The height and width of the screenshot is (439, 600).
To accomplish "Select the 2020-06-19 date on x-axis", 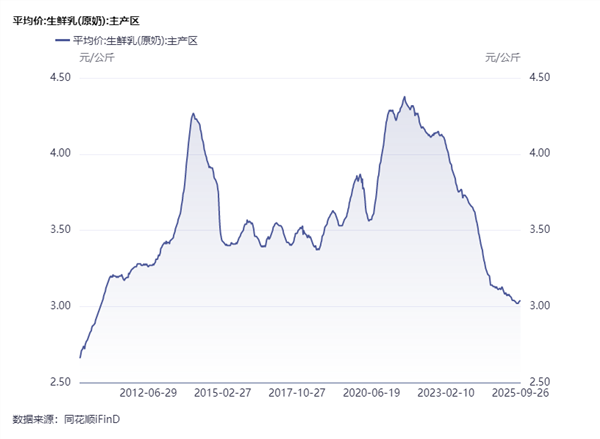I will point(371,395).
